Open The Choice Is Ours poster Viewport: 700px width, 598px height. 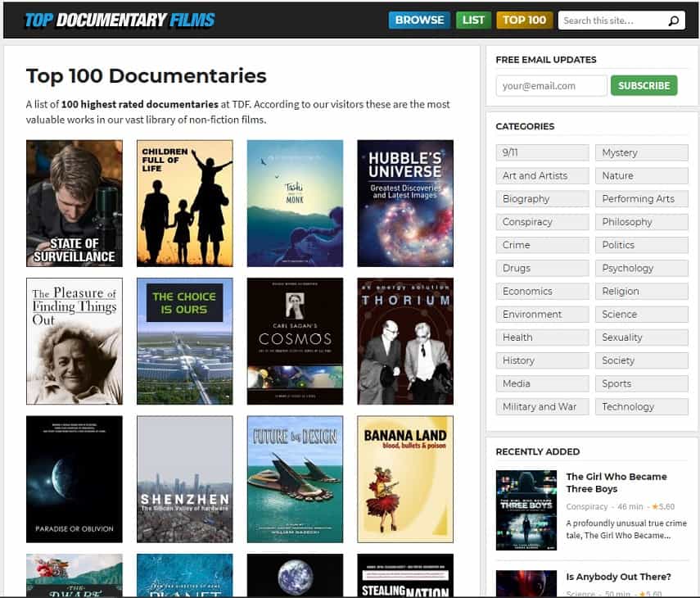pyautogui.click(x=185, y=342)
